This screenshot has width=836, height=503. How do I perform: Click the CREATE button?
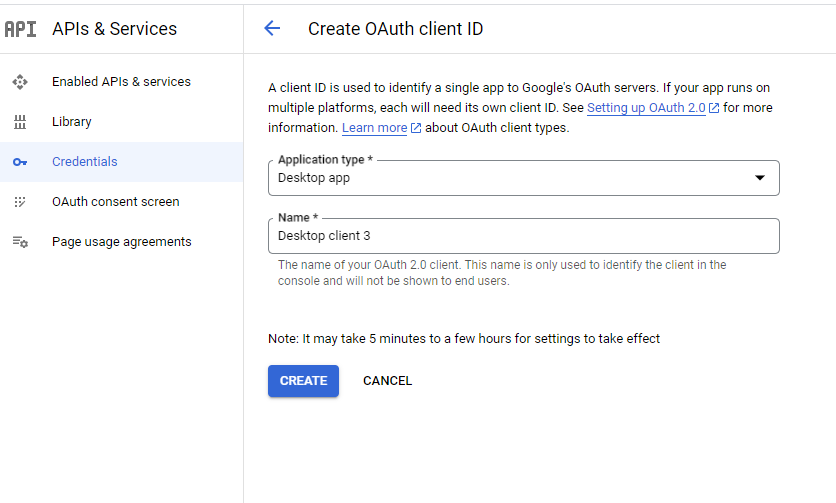point(303,381)
